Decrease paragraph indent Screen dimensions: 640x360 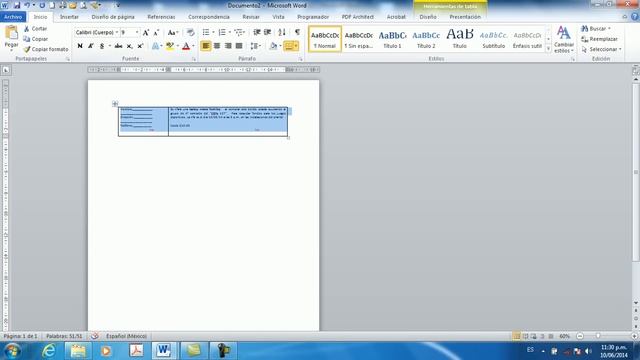[257, 32]
